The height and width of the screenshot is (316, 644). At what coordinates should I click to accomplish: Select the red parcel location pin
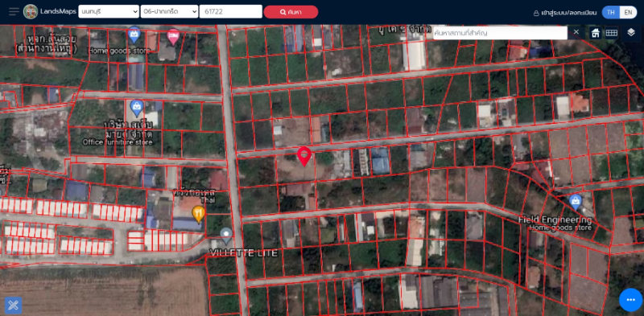pos(304,156)
